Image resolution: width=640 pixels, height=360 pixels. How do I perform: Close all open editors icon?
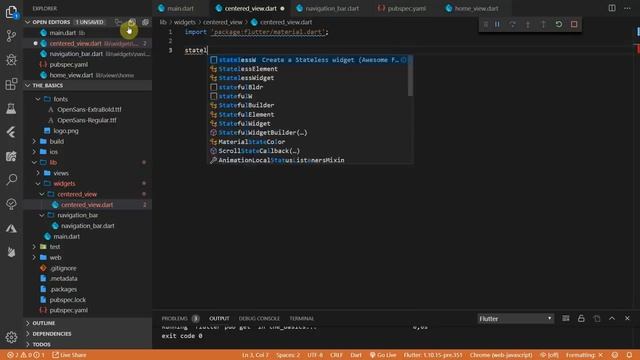(x=145, y=22)
